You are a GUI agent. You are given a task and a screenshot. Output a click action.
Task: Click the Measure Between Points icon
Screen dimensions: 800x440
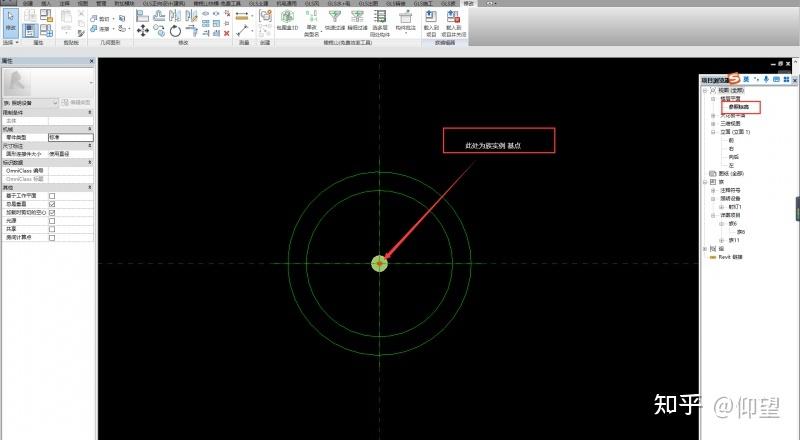point(242,31)
